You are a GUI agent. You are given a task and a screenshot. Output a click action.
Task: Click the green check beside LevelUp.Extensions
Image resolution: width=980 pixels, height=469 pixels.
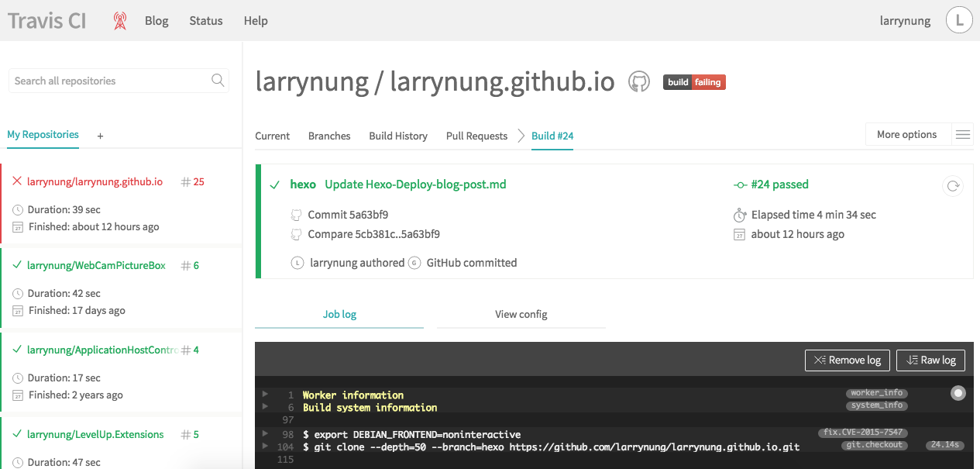17,434
